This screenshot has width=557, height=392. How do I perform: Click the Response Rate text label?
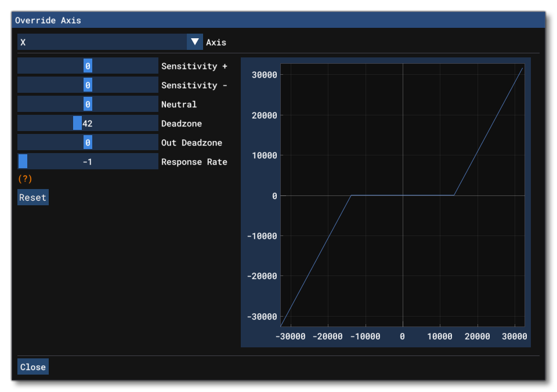194,162
